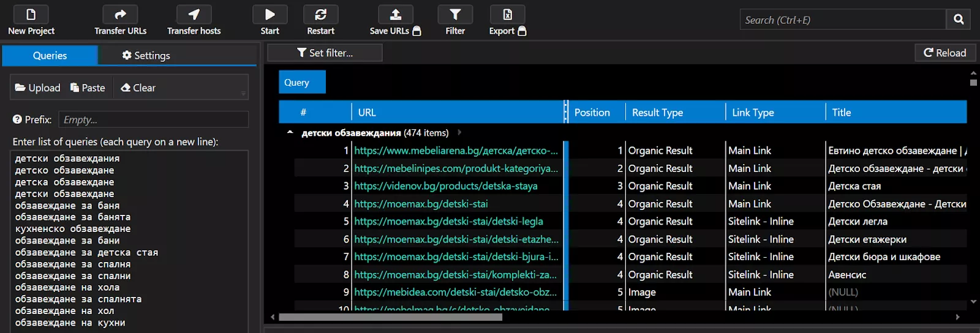This screenshot has width=980, height=333.
Task: Select 'Image' result type in row 9
Action: coord(642,293)
